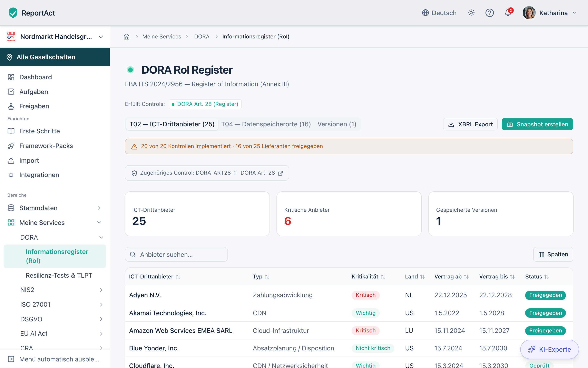Viewport: 588px width, 368px height.
Task: Sort the table by Typ arrows
Action: 267,277
